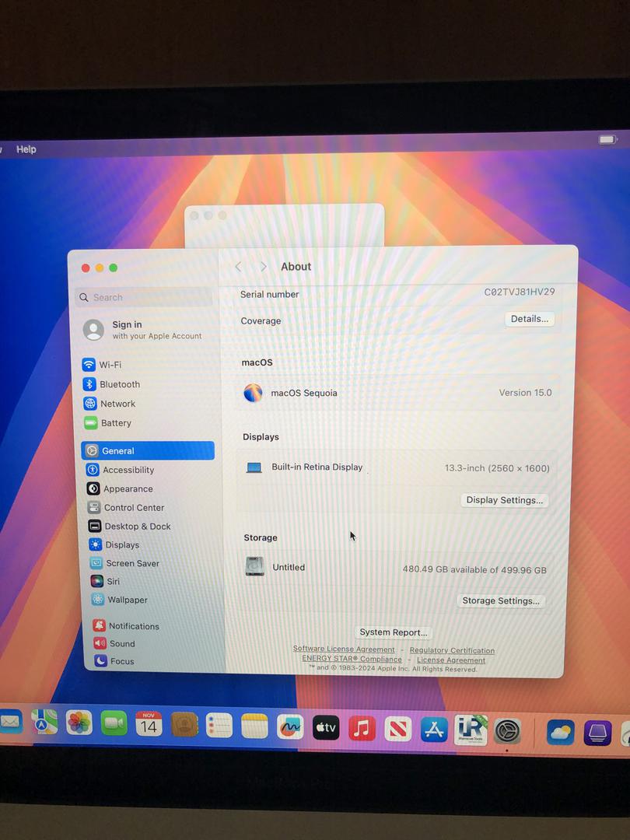Click in the Search field
630x840 pixels.
(144, 297)
